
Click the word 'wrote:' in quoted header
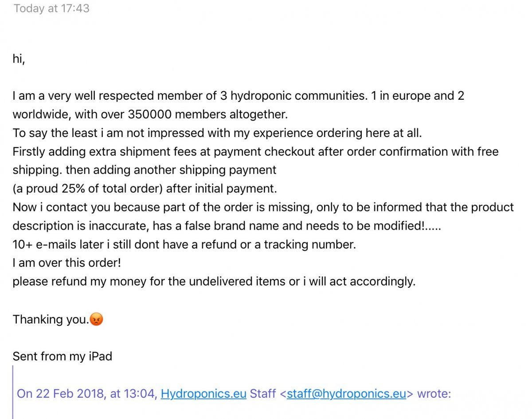click(x=434, y=393)
